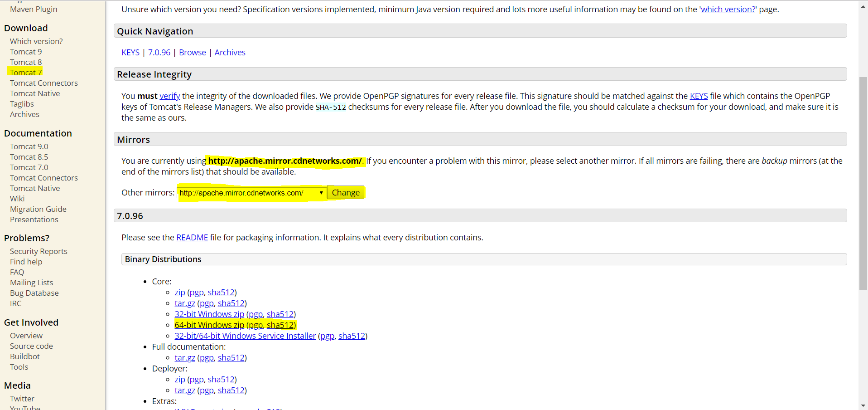Open Bug Database
This screenshot has width=868, height=410.
click(34, 293)
